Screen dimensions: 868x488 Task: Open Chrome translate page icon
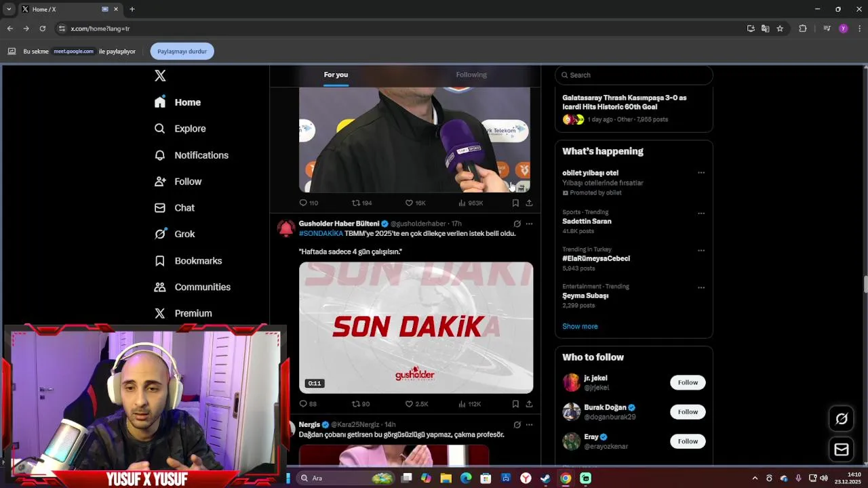click(x=765, y=28)
